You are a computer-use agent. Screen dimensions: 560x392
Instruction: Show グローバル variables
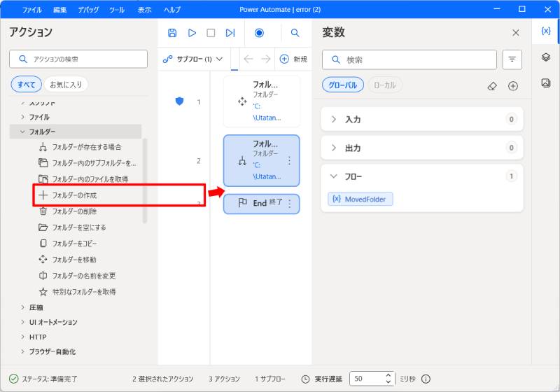343,85
